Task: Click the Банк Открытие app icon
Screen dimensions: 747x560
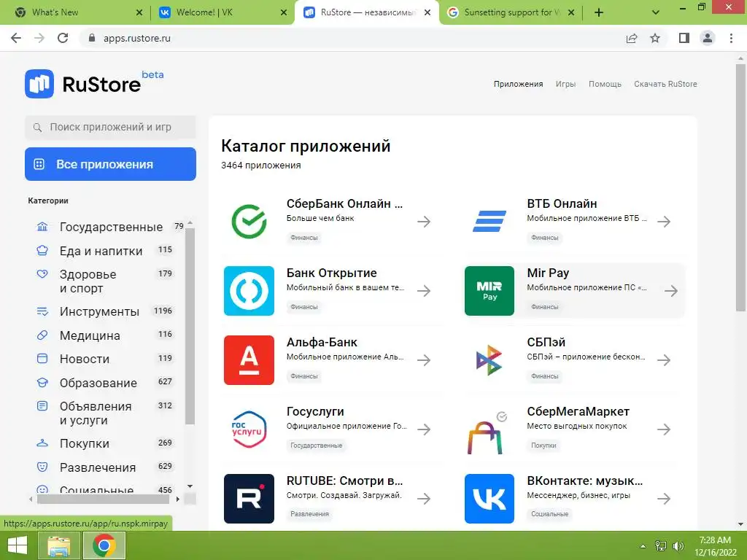Action: pos(249,290)
